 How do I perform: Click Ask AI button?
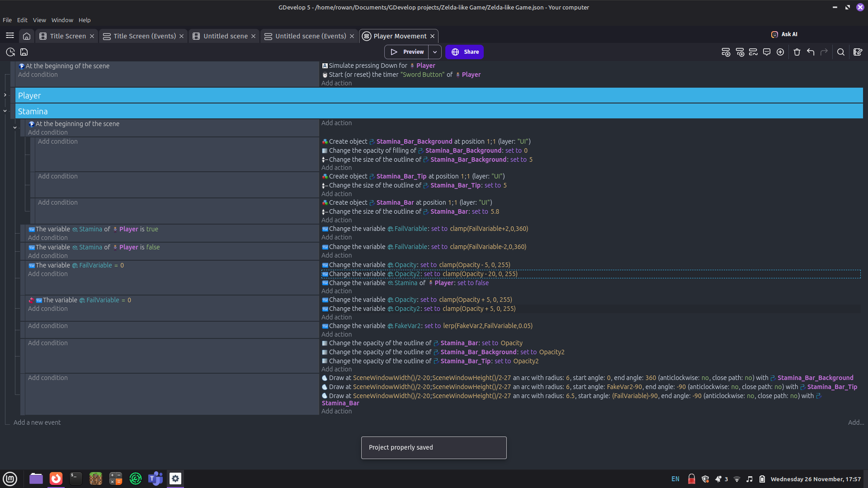tap(784, 34)
